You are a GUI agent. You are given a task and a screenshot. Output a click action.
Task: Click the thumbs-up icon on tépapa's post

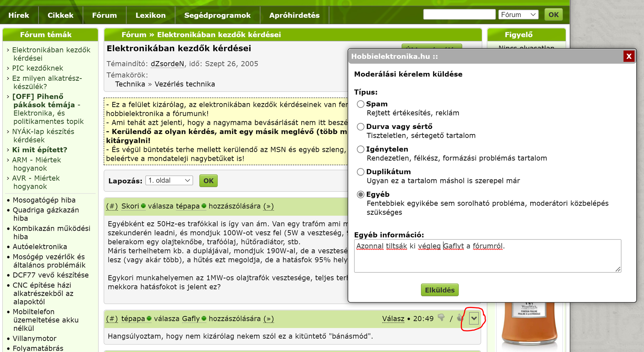(x=459, y=318)
